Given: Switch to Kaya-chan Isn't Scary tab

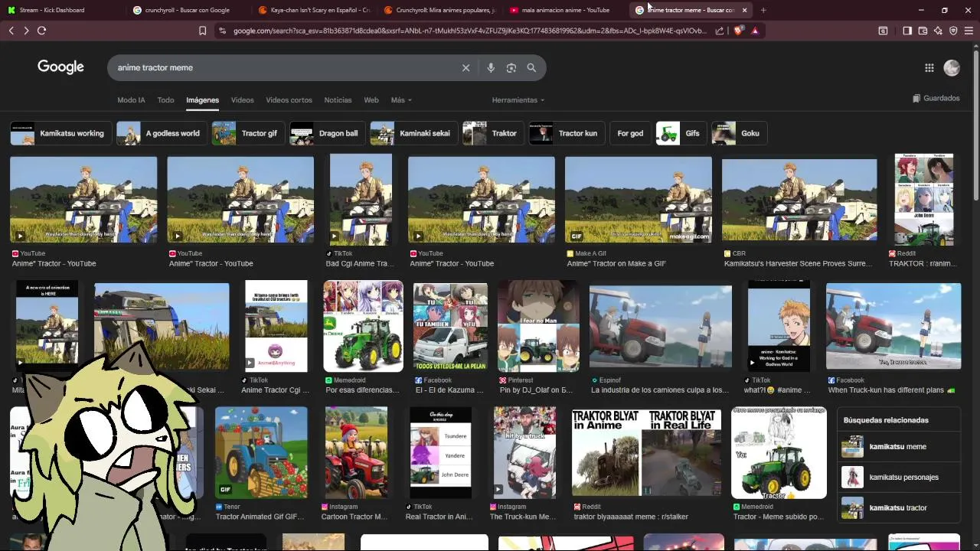Looking at the screenshot, I should tap(314, 10).
